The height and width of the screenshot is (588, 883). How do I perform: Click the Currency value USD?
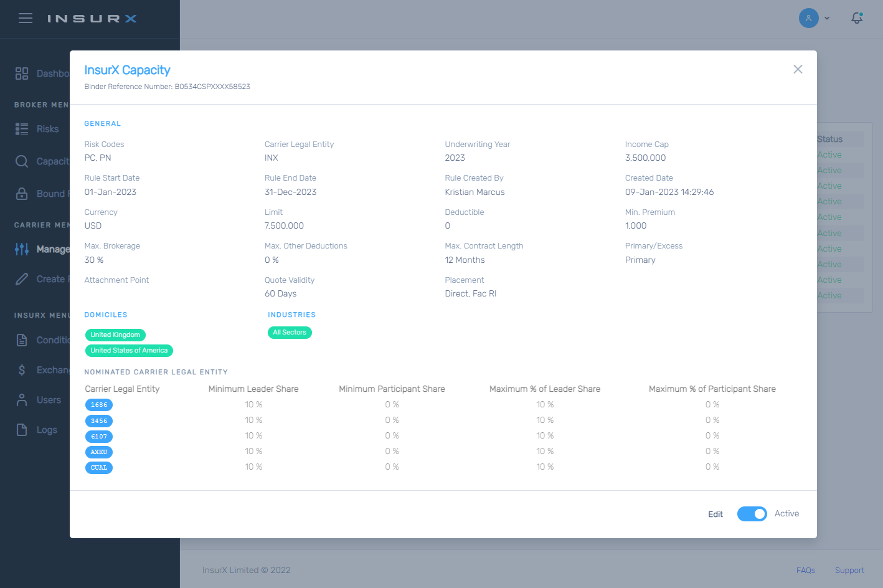point(93,226)
